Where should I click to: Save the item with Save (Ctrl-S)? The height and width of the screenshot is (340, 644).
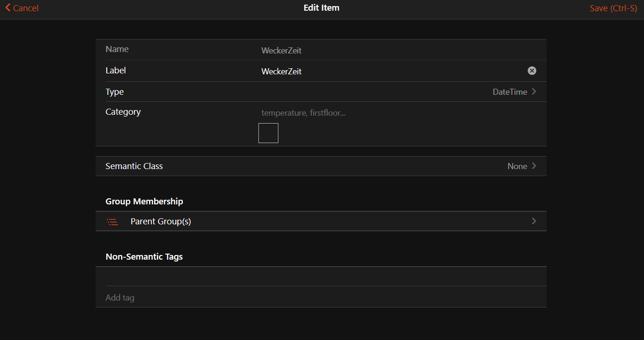click(x=613, y=8)
